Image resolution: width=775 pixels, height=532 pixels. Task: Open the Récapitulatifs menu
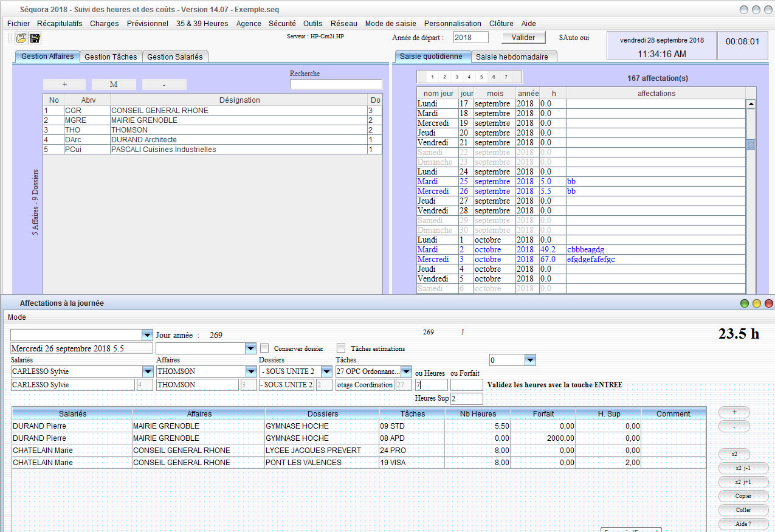[60, 24]
